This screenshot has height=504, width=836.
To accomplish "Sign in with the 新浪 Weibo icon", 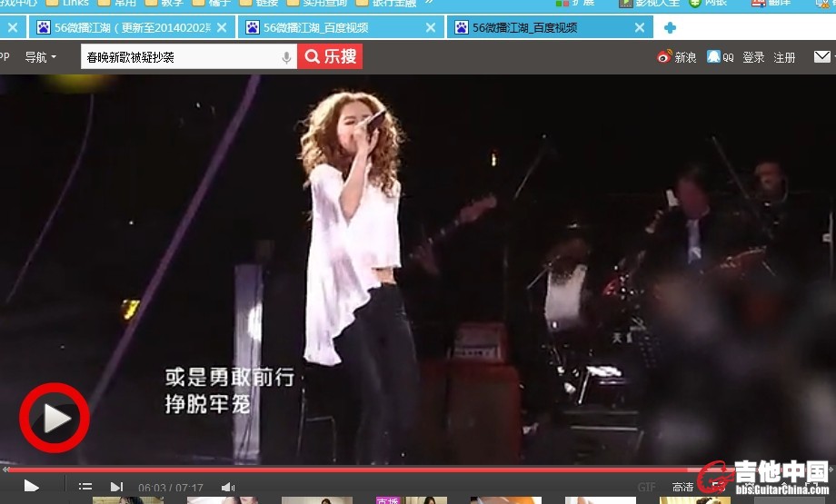I will pos(677,57).
